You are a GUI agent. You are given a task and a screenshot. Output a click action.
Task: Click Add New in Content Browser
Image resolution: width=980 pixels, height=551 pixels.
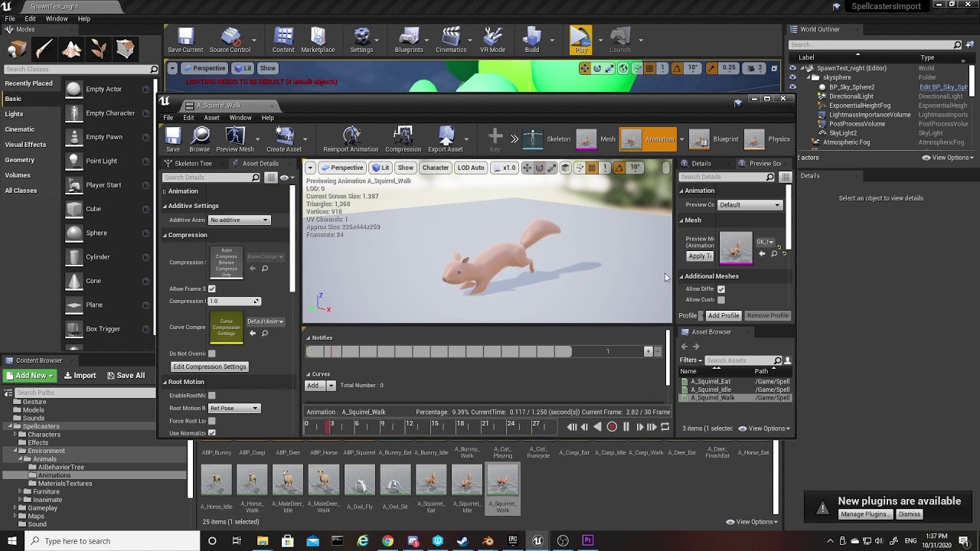click(30, 376)
